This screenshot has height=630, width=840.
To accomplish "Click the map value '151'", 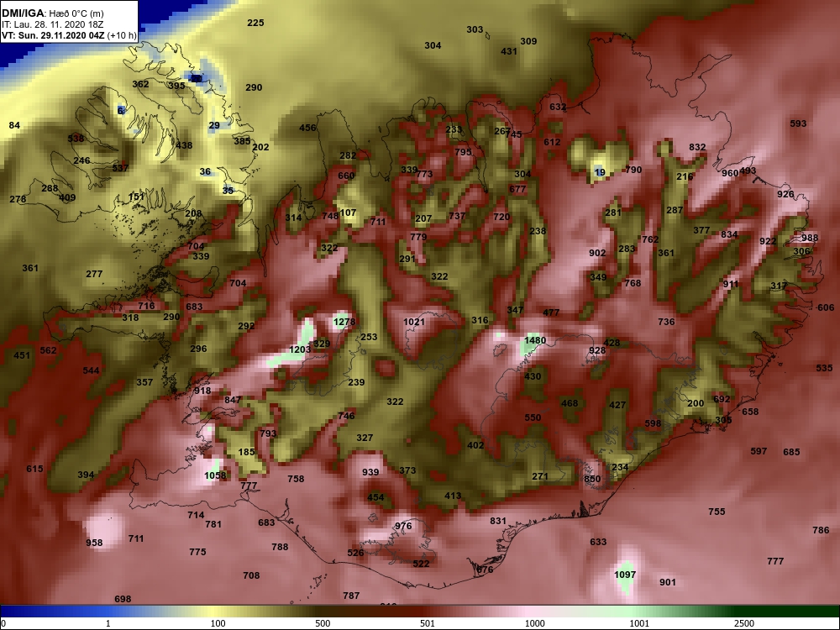I will pos(137,197).
